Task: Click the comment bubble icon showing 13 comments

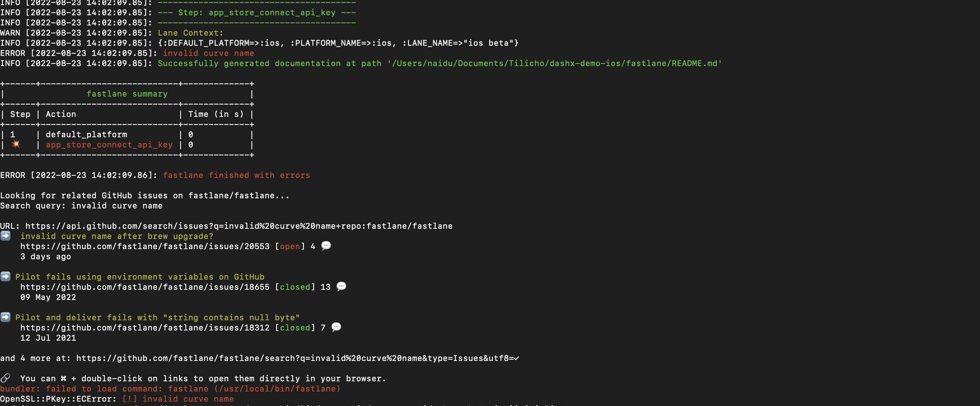Action: (x=341, y=287)
